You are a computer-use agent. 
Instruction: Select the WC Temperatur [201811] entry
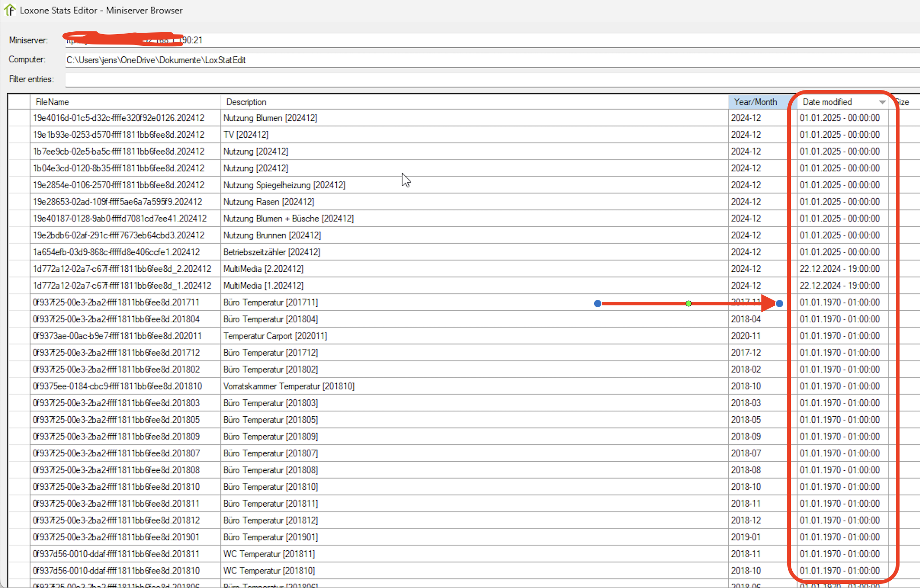269,554
